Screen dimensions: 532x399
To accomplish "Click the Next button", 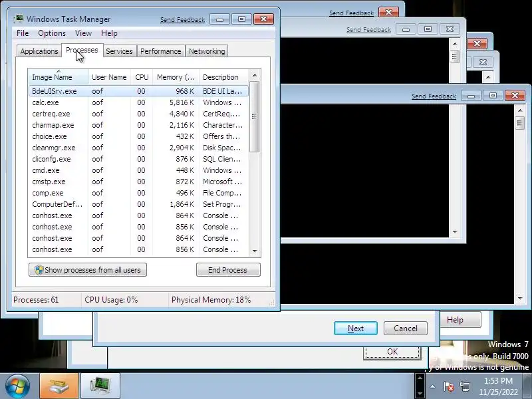I will point(356,328).
